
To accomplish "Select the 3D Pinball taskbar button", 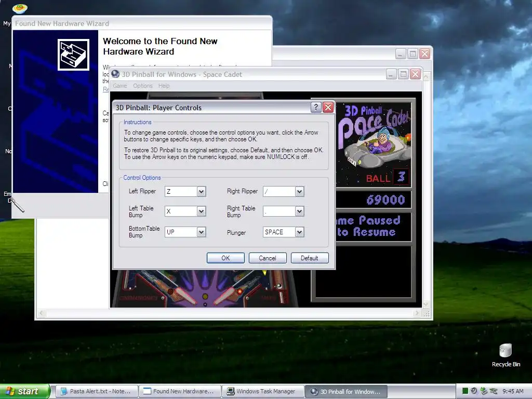I will point(346,391).
